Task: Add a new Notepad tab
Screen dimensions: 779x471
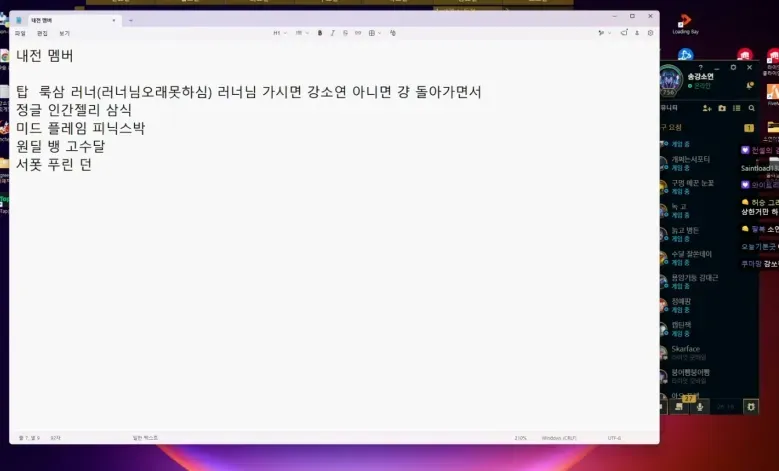Action: pos(131,20)
